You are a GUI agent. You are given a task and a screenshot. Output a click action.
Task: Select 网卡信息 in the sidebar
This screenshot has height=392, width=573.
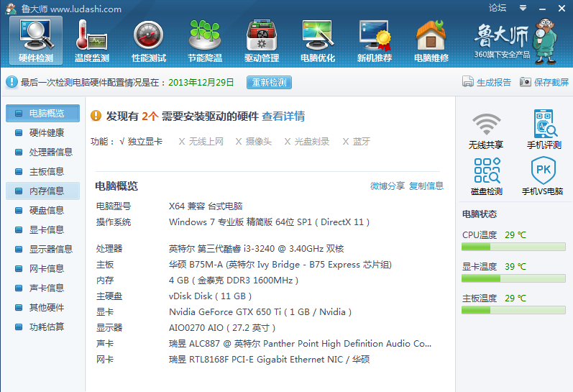tap(42, 268)
